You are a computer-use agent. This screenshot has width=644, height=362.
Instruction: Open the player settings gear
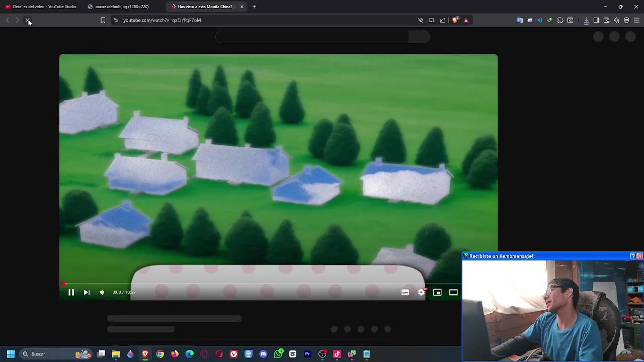click(x=421, y=292)
